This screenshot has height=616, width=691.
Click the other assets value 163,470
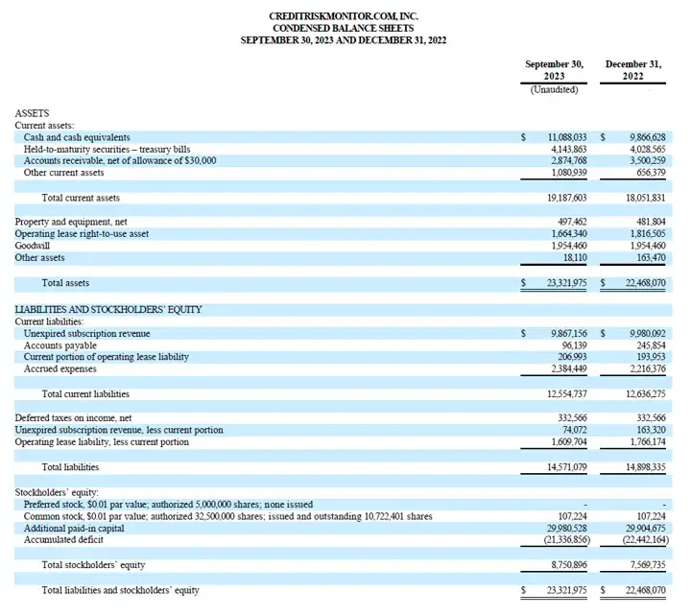tap(651, 257)
